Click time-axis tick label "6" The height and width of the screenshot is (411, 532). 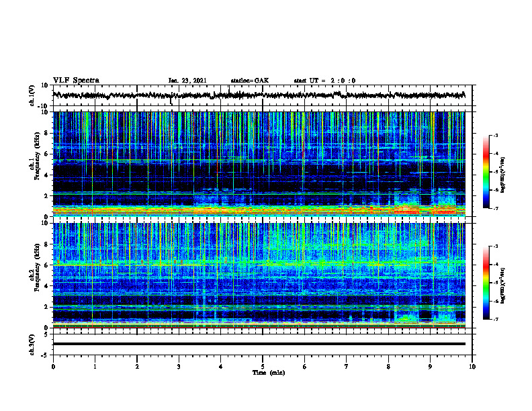click(x=305, y=367)
